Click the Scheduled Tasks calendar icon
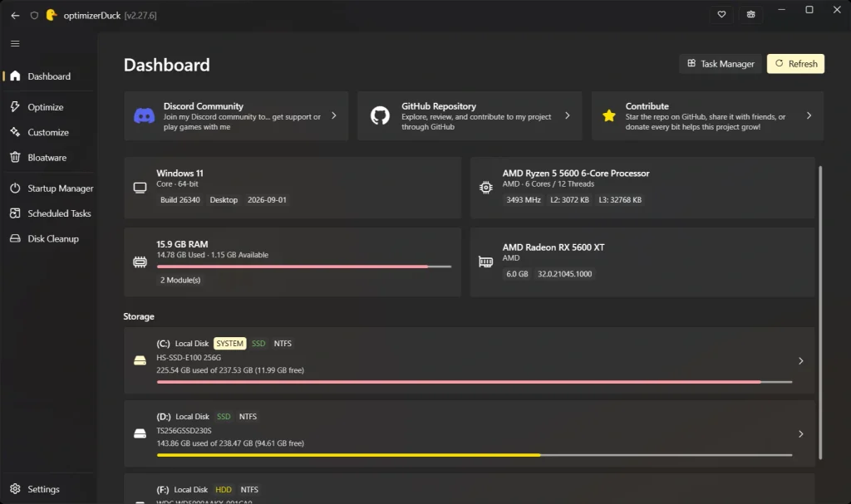Screen dimensions: 851x504 [15, 213]
